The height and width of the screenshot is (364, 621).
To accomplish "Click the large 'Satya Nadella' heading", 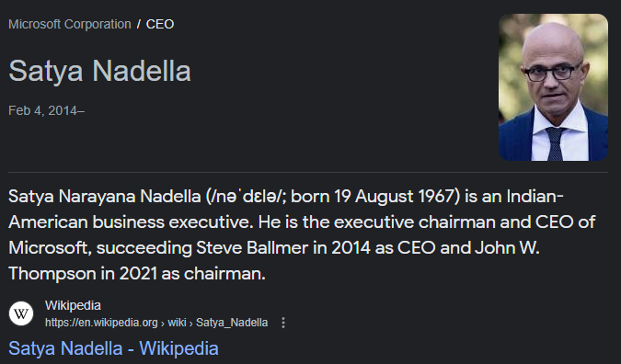I will [x=99, y=71].
